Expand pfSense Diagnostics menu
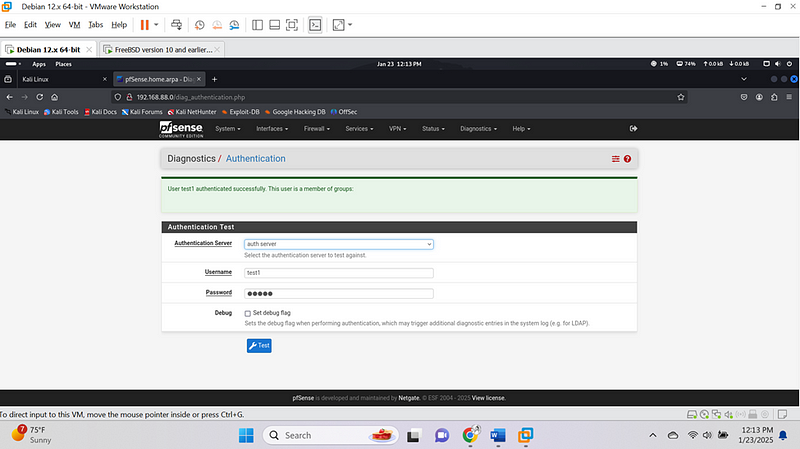The image size is (800, 449). (478, 129)
